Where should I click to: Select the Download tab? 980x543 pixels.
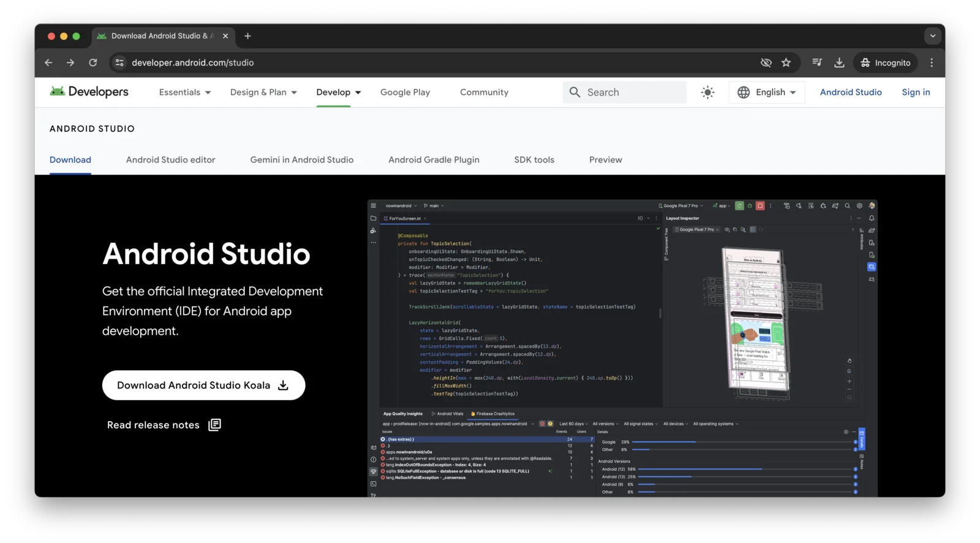[70, 160]
